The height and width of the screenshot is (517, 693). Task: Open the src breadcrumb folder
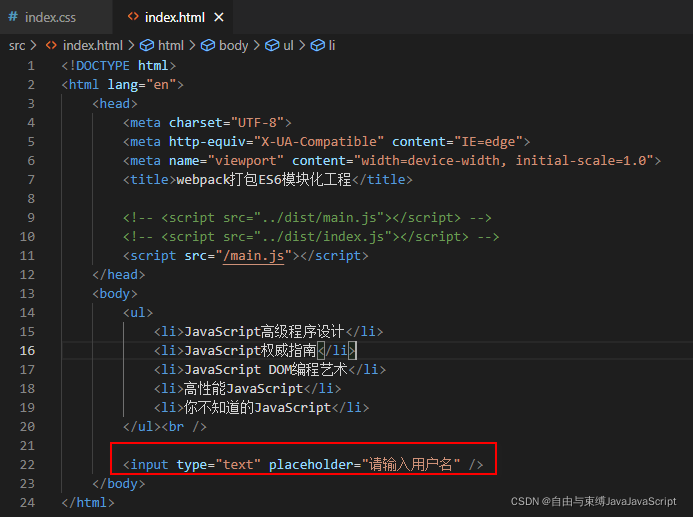[x=17, y=46]
